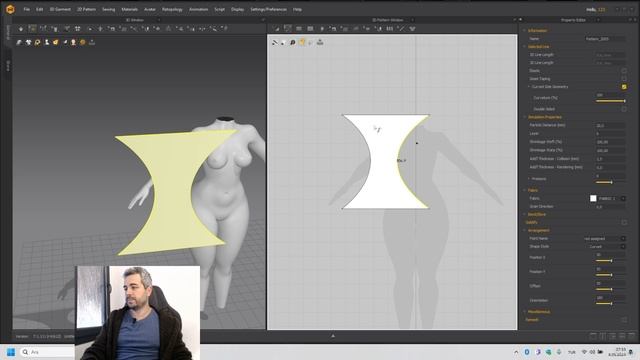Click the magnifier-like icon in 2D window display row

pos(293,42)
